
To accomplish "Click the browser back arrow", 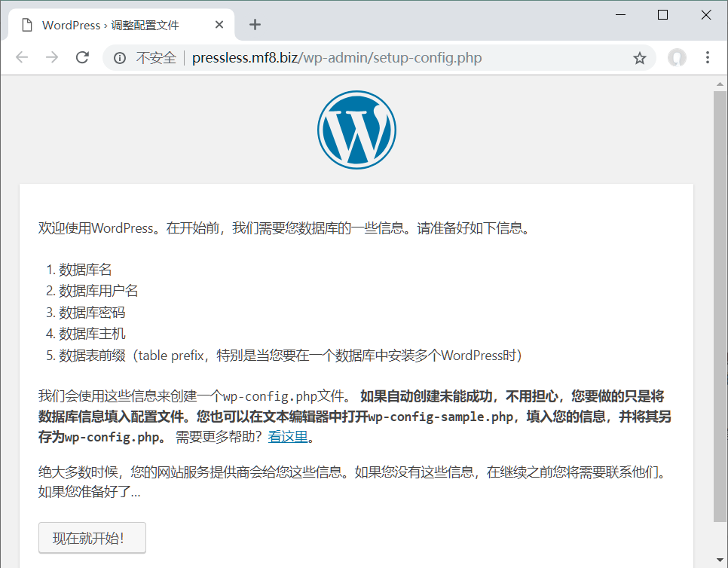I will (22, 57).
